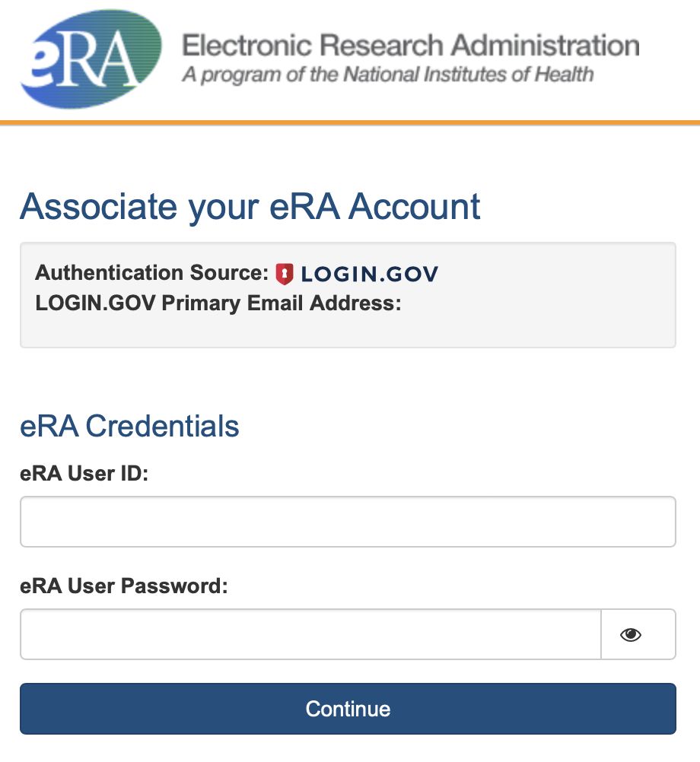Focus the eRA User Password field
This screenshot has width=700, height=762.
[x=310, y=634]
